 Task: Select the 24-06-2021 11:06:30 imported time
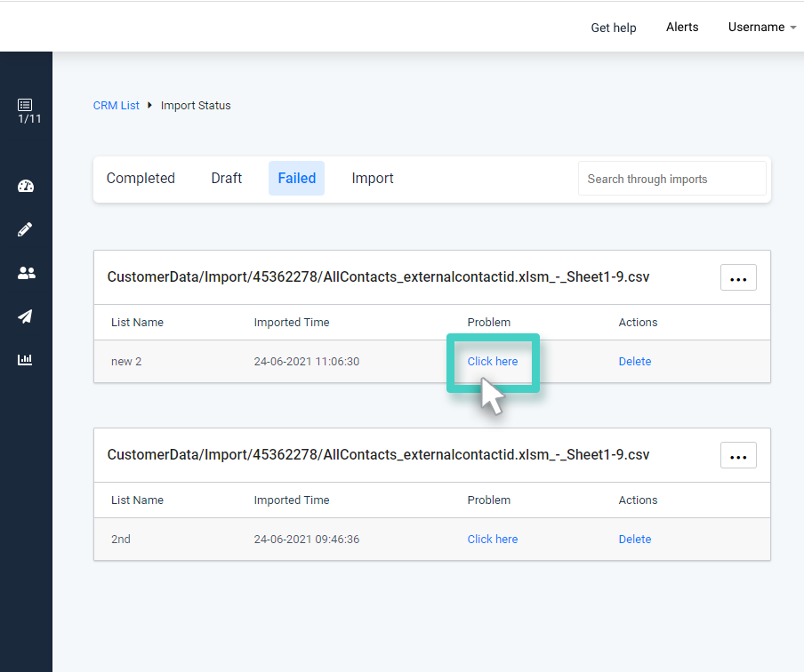click(307, 362)
